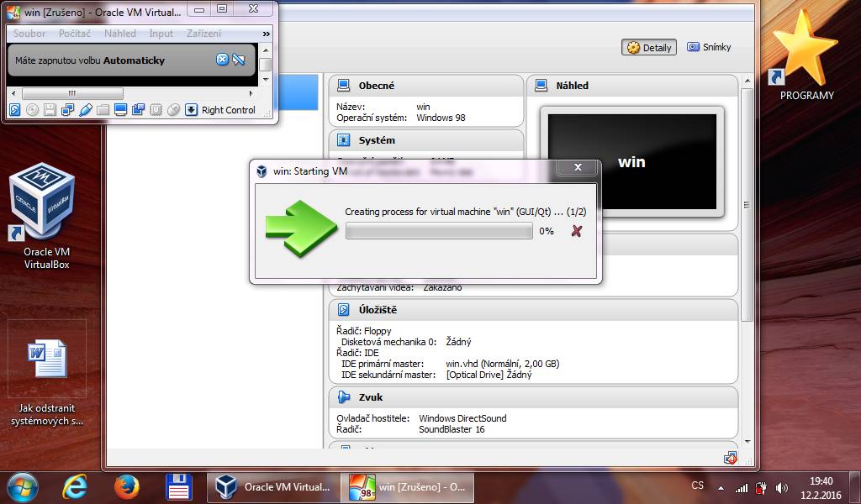
Task: Open the Oracle VM VirtualBox desktop shortcut
Action: tap(43, 216)
